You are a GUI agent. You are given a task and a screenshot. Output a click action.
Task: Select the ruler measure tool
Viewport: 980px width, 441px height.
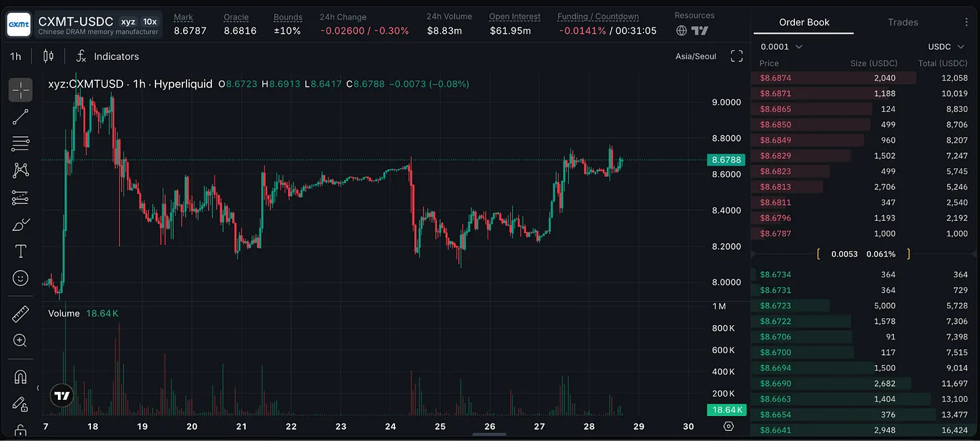click(x=20, y=314)
